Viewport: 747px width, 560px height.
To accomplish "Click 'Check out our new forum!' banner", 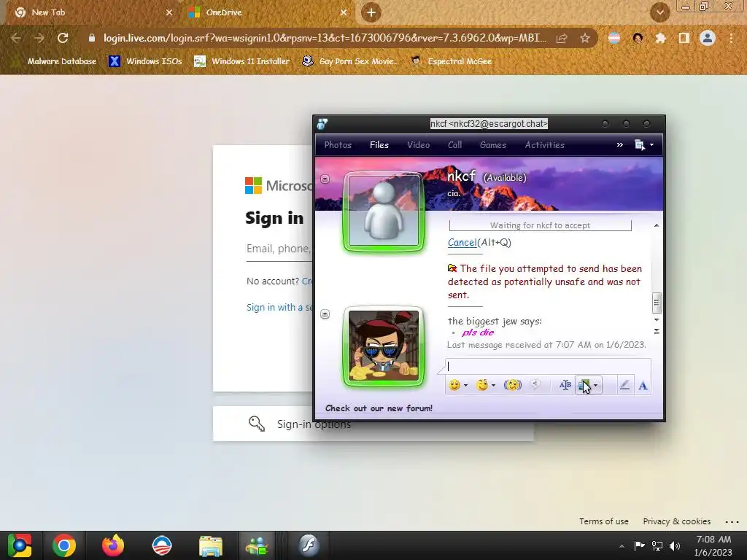I will (379, 408).
